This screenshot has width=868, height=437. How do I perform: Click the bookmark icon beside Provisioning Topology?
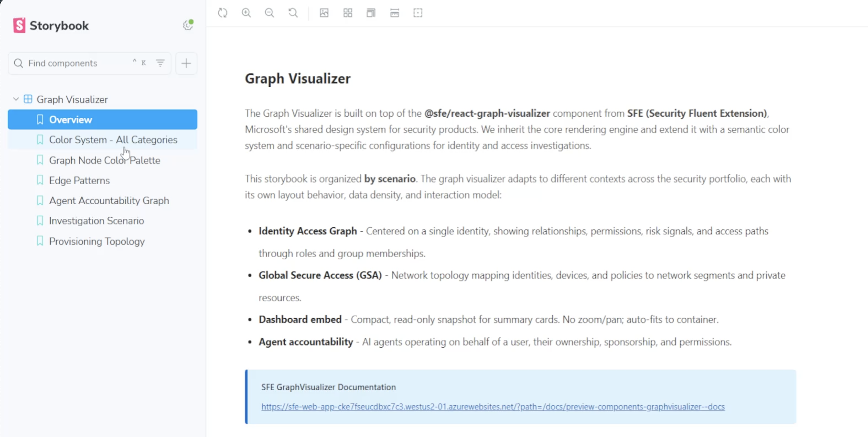click(x=40, y=241)
